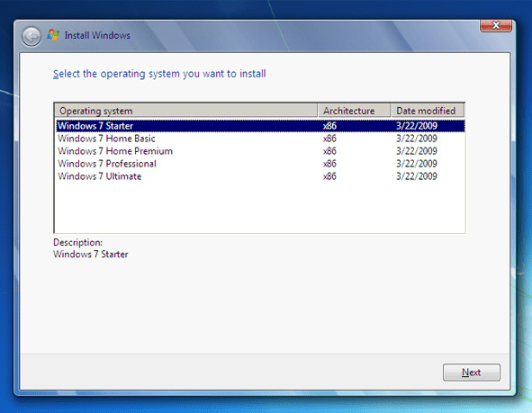Image resolution: width=532 pixels, height=413 pixels.
Task: Click 3/22/2009 date in Ultimate row
Action: click(417, 176)
